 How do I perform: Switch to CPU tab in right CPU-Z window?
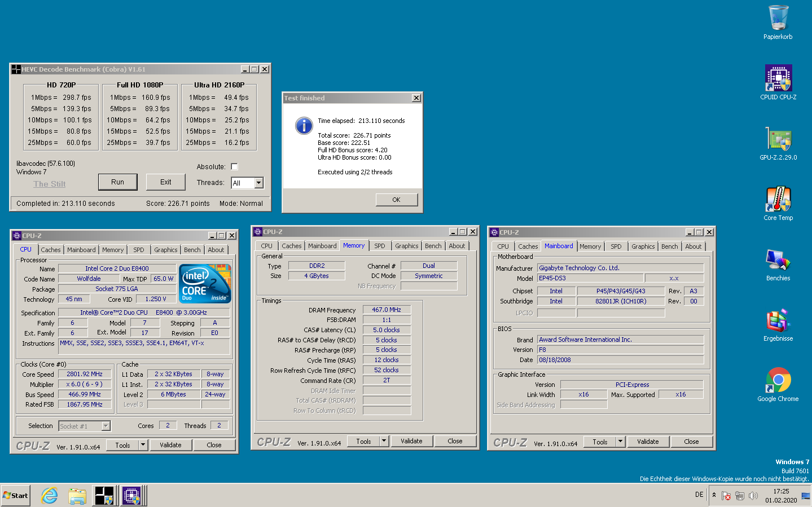(x=503, y=246)
